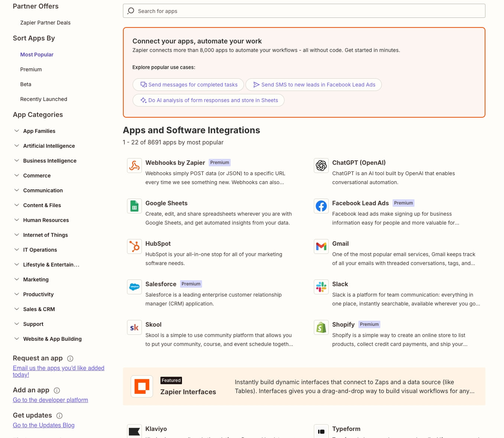Click the Featured badge above Zapier Interfaces
This screenshot has height=438, width=504.
click(171, 380)
